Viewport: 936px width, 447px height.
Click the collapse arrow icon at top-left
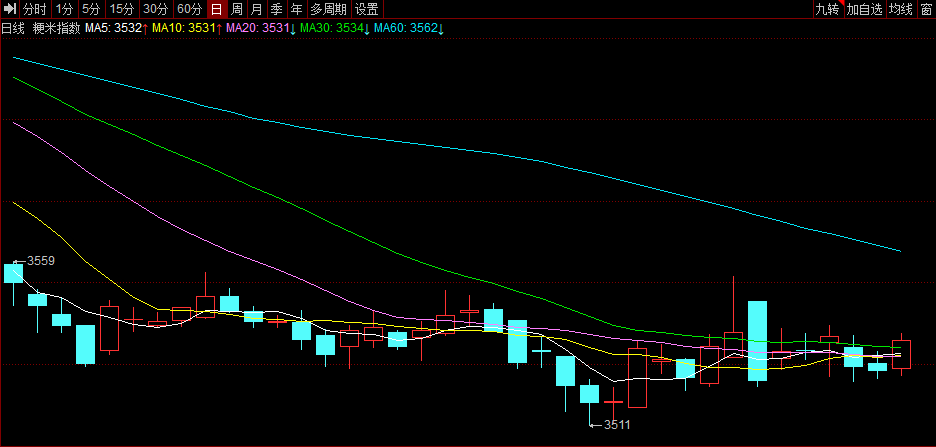[x=10, y=9]
